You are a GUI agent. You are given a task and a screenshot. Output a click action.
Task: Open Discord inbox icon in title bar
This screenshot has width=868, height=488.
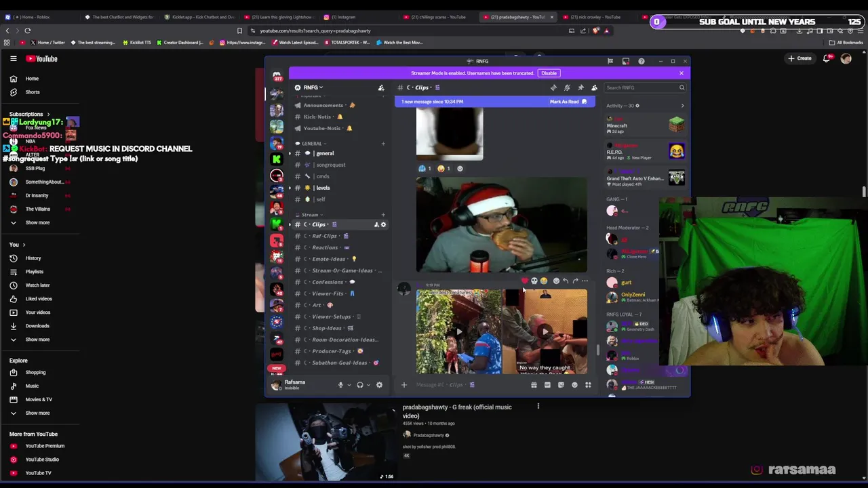[x=626, y=61]
